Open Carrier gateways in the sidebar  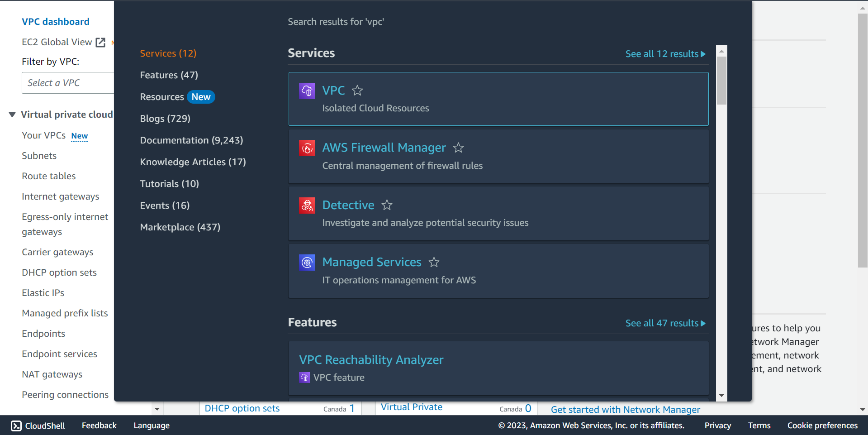point(57,252)
